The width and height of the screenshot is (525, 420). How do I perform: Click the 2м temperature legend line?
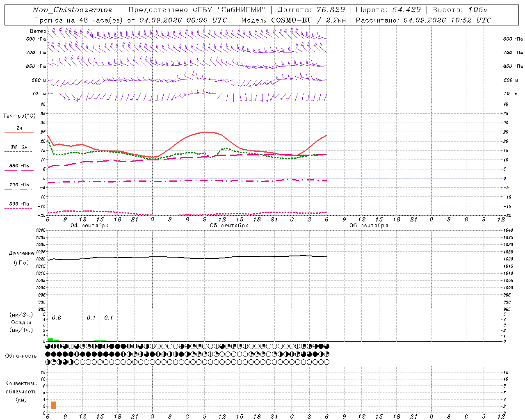19,130
